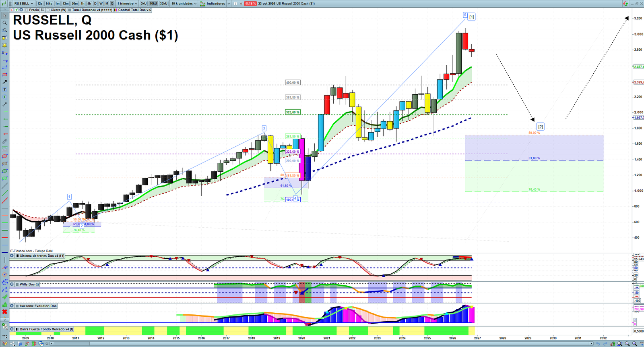This screenshot has height=347, width=644.
Task: Toggle the Cierre (W) checkbox
Action: [x=48, y=10]
